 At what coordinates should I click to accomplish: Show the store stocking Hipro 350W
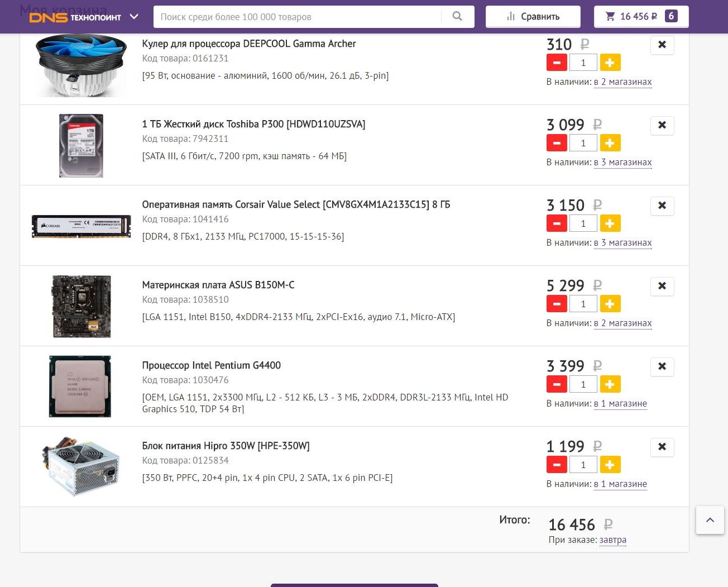(620, 484)
